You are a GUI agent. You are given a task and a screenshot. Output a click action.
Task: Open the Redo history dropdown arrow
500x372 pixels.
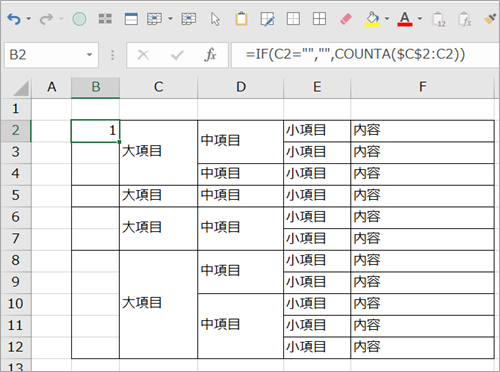[x=61, y=19]
